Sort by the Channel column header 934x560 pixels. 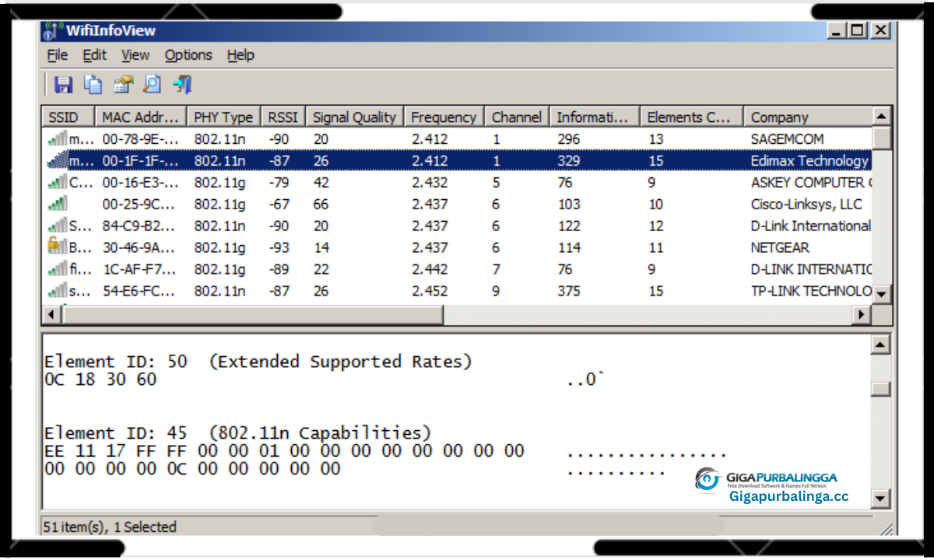pyautogui.click(x=517, y=117)
